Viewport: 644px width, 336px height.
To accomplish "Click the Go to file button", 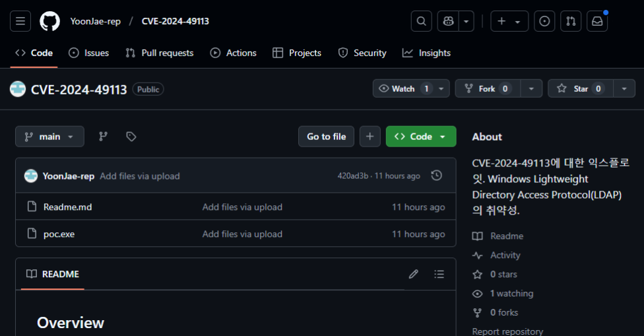I will coord(326,137).
